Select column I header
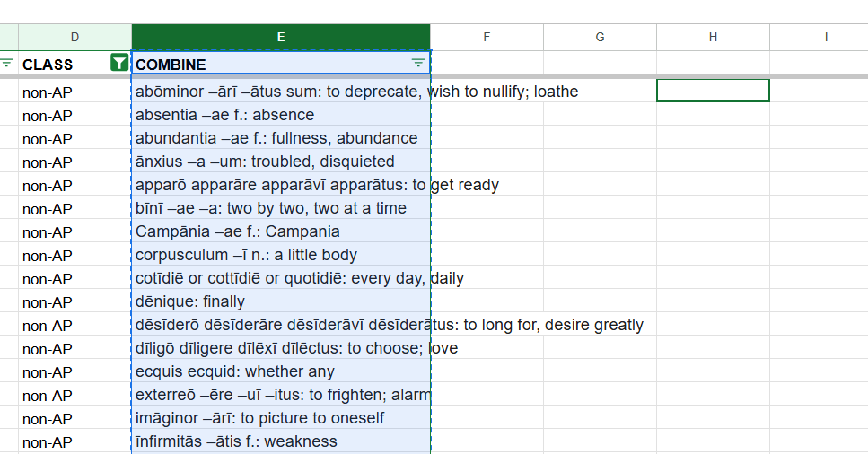The height and width of the screenshot is (454, 868). (826, 37)
